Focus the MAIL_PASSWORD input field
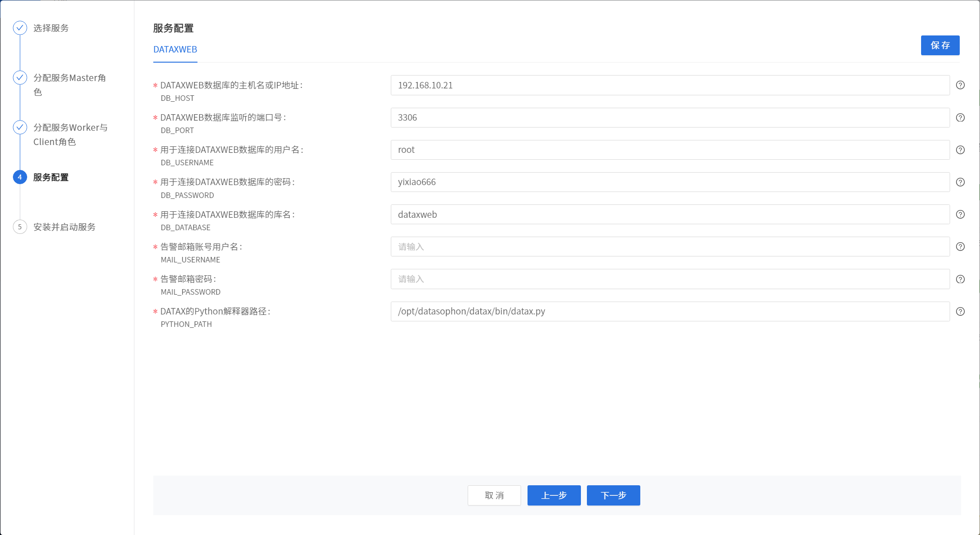The image size is (980, 535). point(670,279)
